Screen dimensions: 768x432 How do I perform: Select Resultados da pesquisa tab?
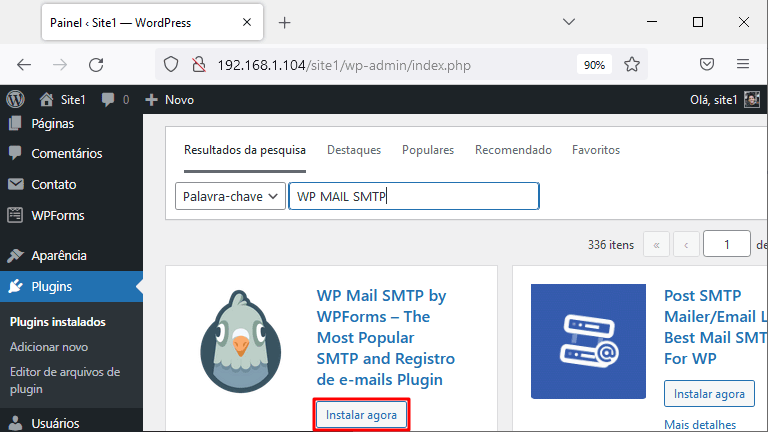tap(245, 150)
